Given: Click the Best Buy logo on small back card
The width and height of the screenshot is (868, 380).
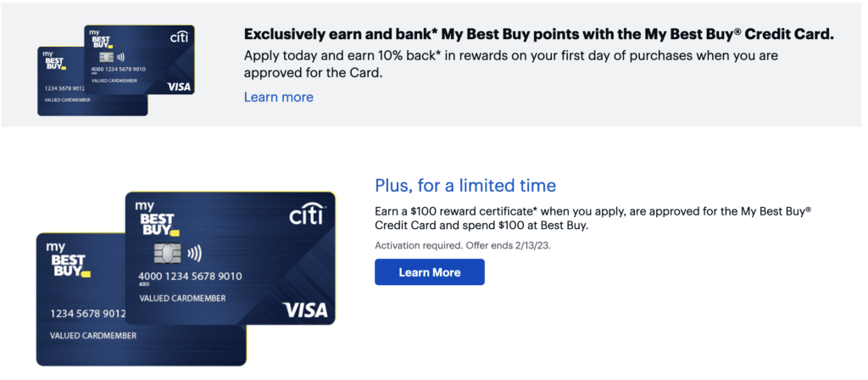Looking at the screenshot, I should [x=55, y=64].
